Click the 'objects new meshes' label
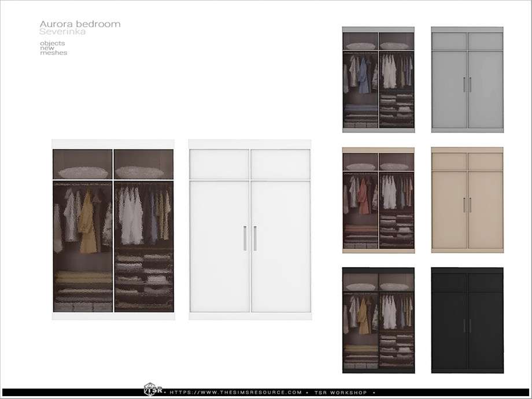This screenshot has width=532, height=399. (53, 48)
